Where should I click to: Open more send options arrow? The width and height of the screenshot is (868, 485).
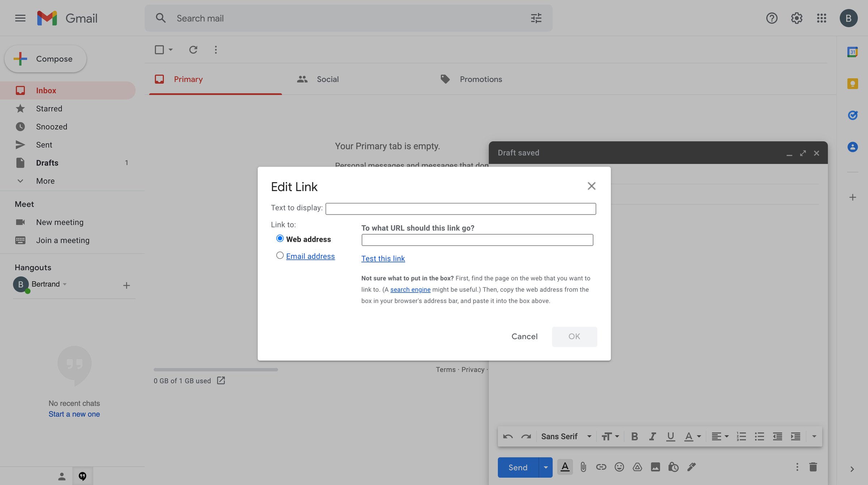[545, 467]
